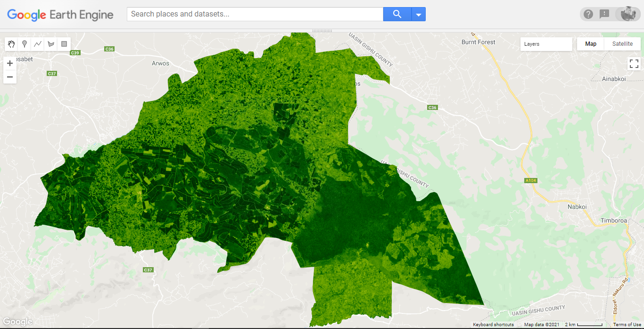View keyboard shortcuts

point(494,324)
